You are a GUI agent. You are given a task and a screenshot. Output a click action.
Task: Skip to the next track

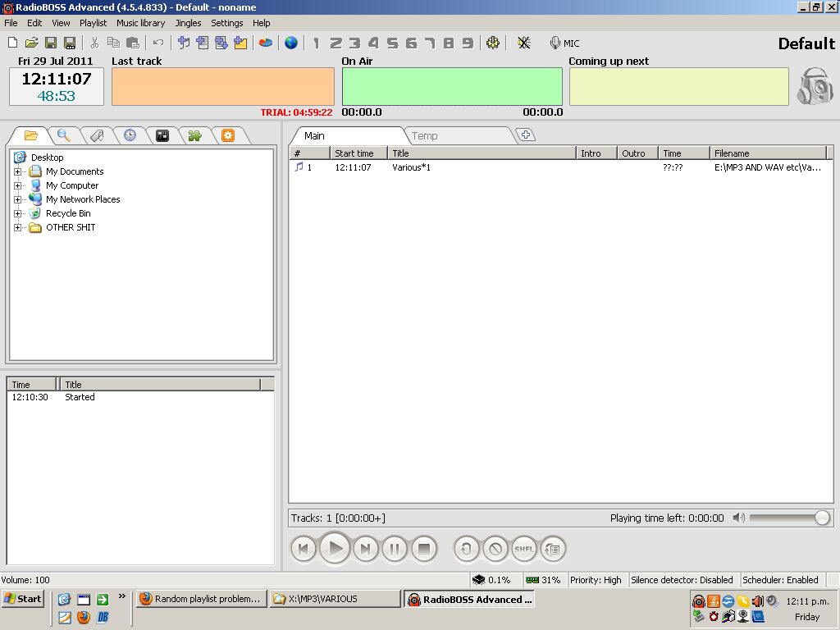tap(366, 549)
